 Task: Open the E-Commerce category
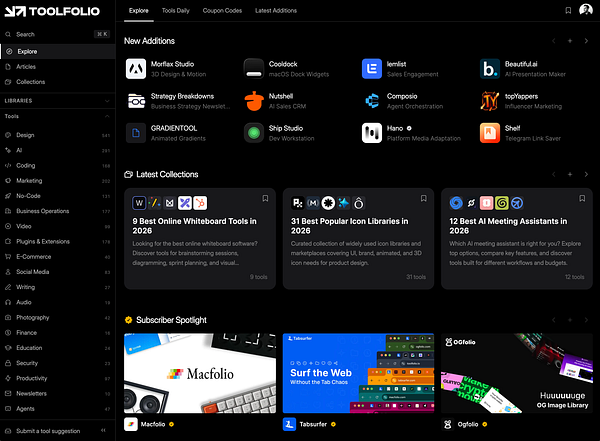[x=58, y=257]
